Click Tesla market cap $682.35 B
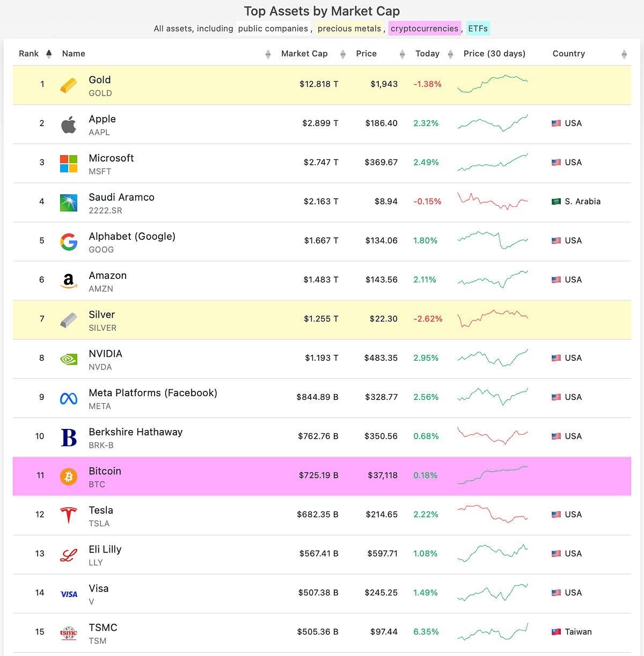This screenshot has width=644, height=656. click(318, 515)
